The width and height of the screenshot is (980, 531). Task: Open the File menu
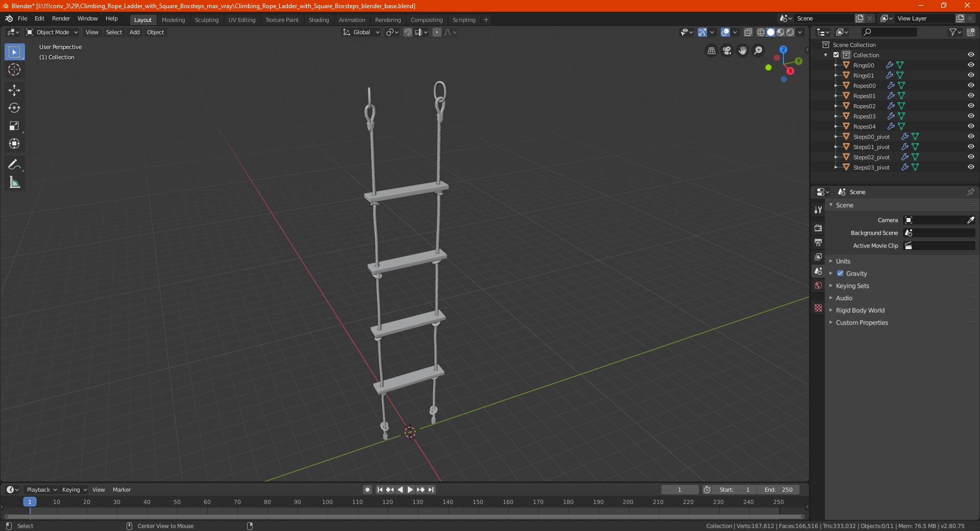(22, 18)
